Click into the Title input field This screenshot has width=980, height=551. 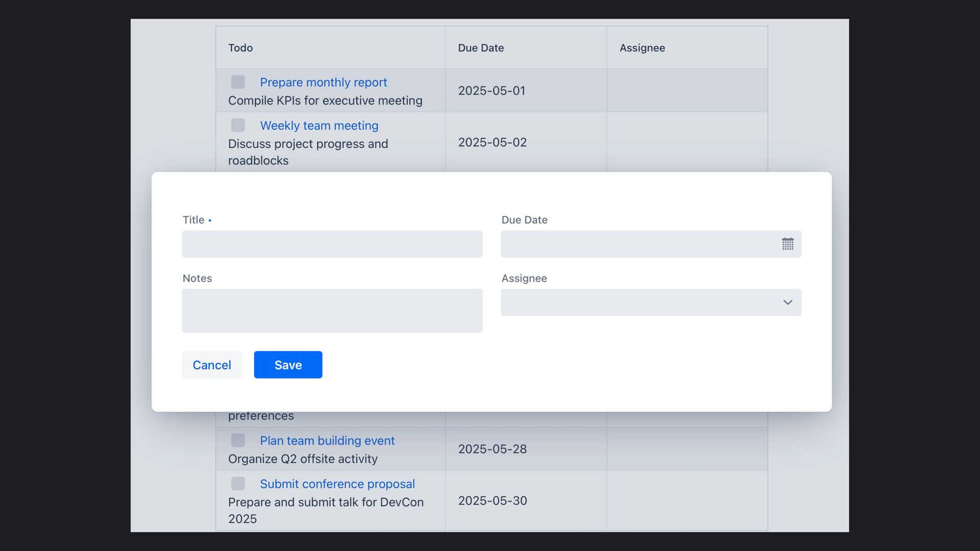pyautogui.click(x=332, y=244)
